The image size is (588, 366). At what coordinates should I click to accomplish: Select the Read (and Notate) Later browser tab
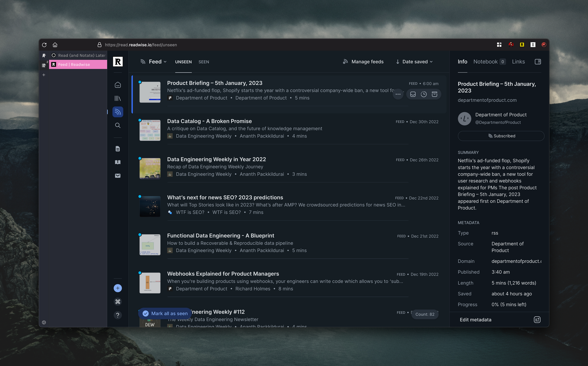[78, 55]
